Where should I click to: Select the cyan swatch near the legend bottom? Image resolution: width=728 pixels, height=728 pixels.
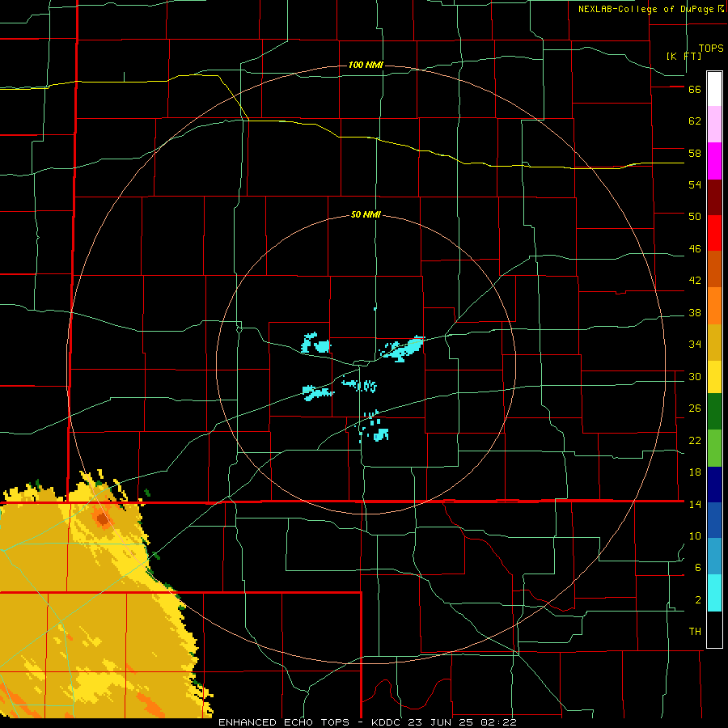pyautogui.click(x=714, y=593)
